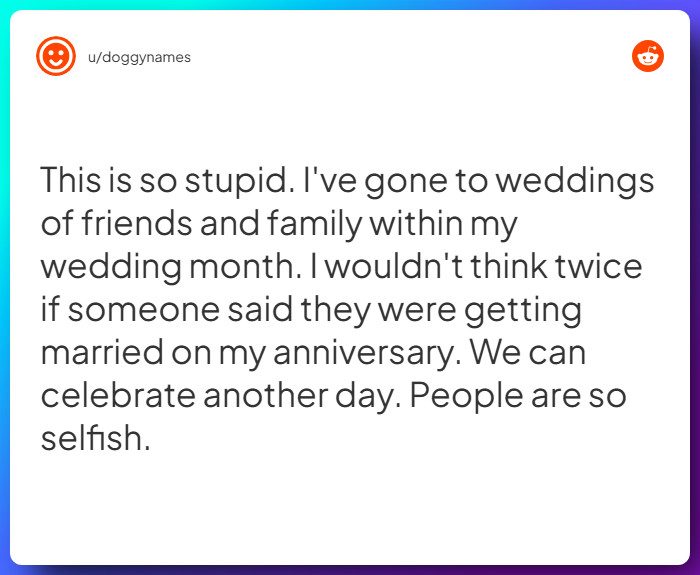Click the word "celebrate" in the comment
The image size is (700, 575).
(116, 396)
